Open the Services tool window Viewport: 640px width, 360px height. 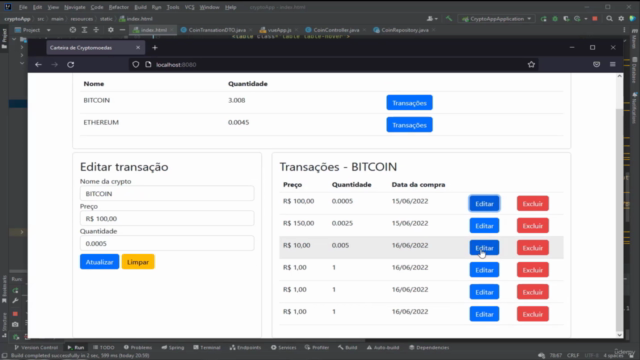tap(284, 347)
